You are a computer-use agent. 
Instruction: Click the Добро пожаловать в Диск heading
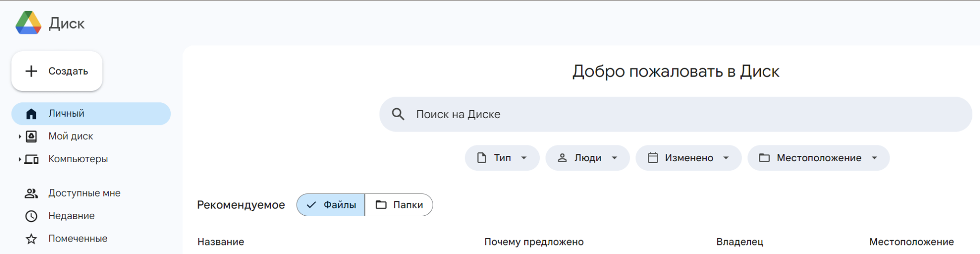point(676,71)
